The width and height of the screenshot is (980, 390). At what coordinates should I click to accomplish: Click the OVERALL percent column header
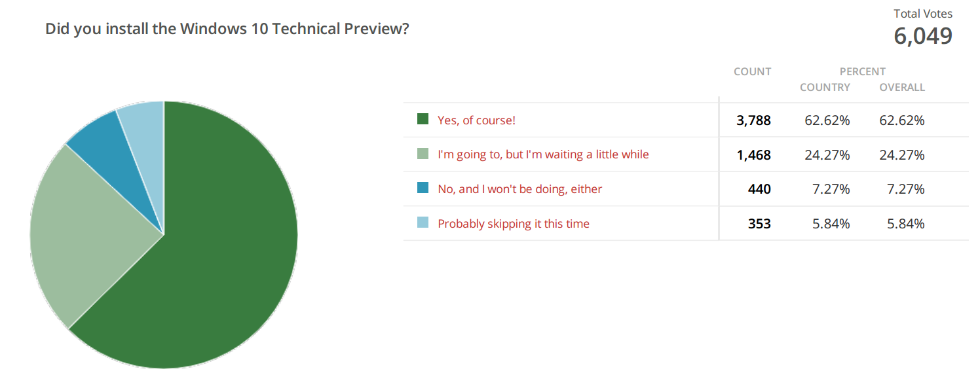coord(902,87)
